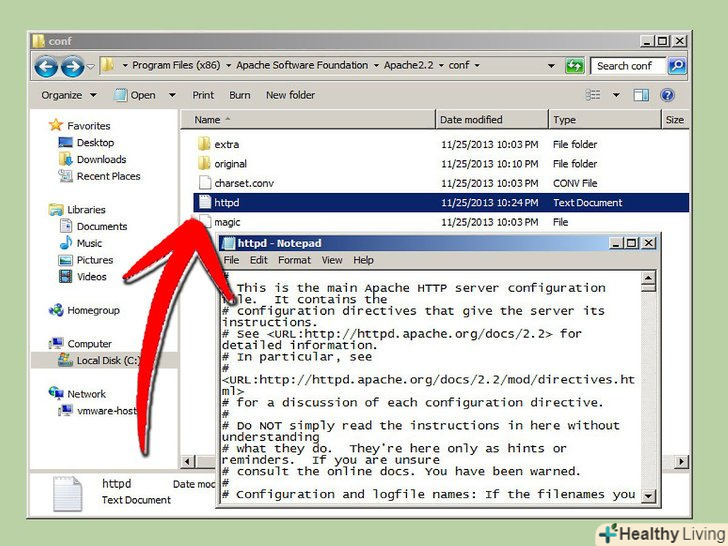Click the extra folder icon
The height and width of the screenshot is (546, 728).
[204, 144]
